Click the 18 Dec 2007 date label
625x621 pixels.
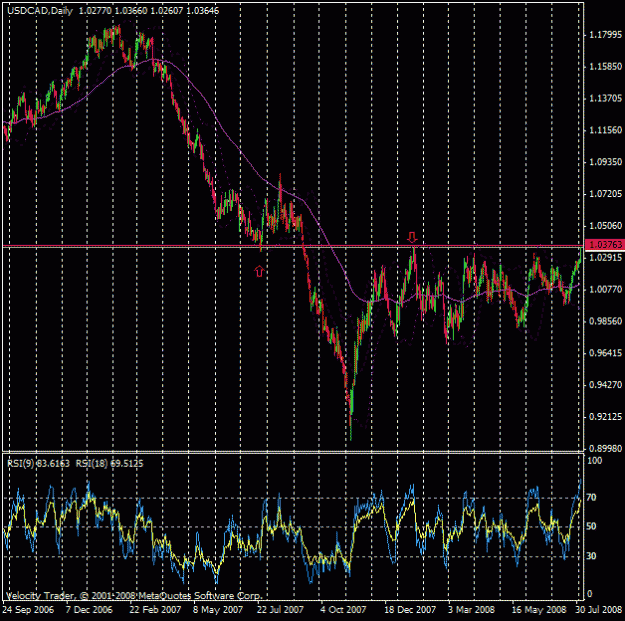point(410,610)
